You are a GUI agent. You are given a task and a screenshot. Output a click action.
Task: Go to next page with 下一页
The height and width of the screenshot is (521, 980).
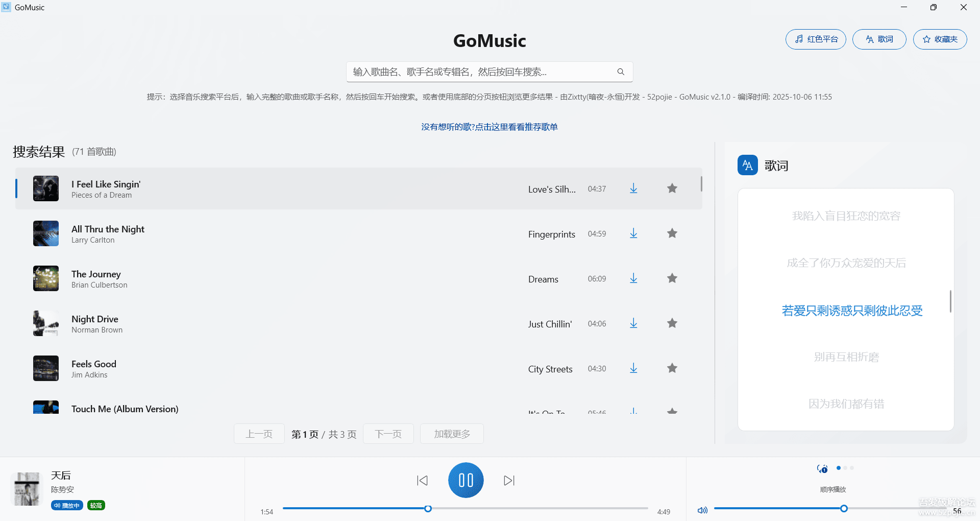pos(388,434)
